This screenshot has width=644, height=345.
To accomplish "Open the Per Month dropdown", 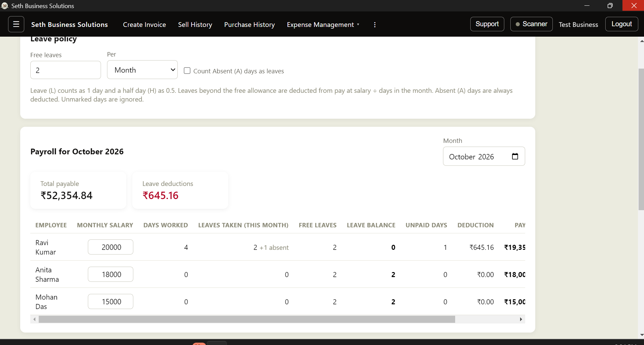I will point(142,70).
